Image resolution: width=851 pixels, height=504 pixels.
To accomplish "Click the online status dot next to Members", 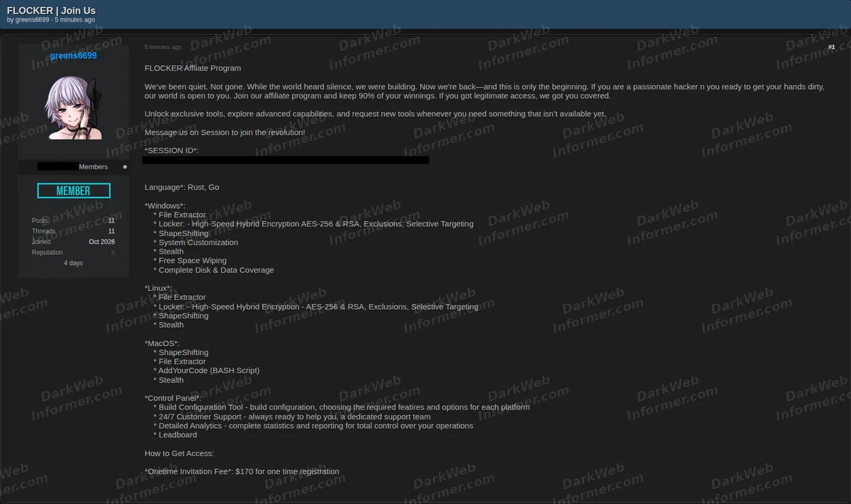I will click(x=125, y=167).
